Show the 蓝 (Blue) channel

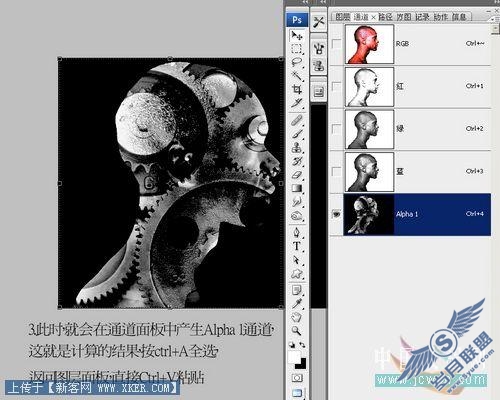point(337,172)
